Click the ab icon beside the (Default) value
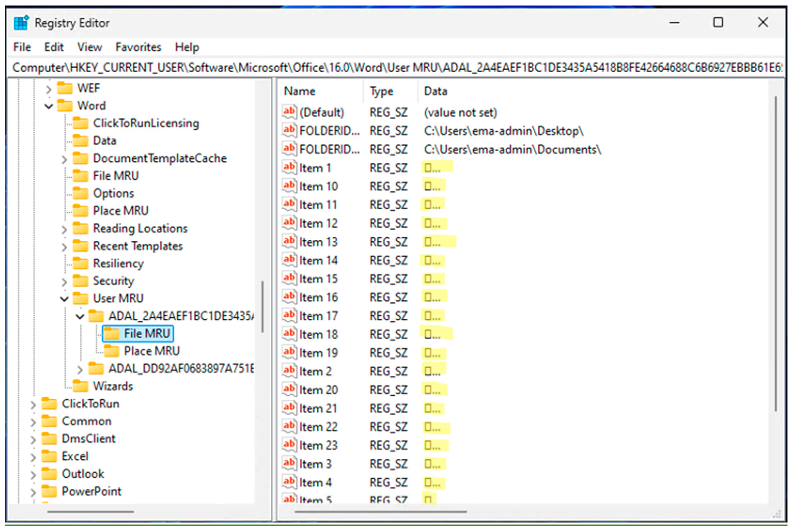793x532 pixels. coord(289,112)
